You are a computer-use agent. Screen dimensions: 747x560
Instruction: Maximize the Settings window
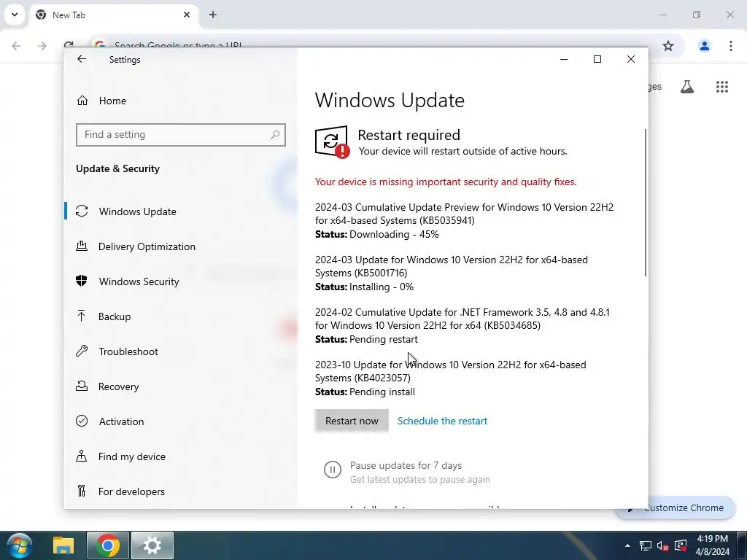tap(597, 59)
